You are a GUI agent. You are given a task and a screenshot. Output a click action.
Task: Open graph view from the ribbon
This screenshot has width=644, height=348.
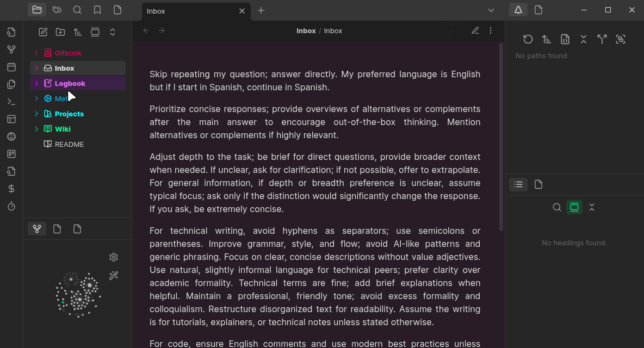[x=11, y=49]
